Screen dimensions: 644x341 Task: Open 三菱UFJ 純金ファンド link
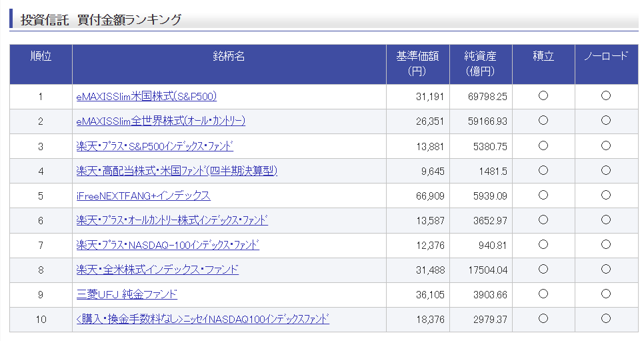coord(127,294)
